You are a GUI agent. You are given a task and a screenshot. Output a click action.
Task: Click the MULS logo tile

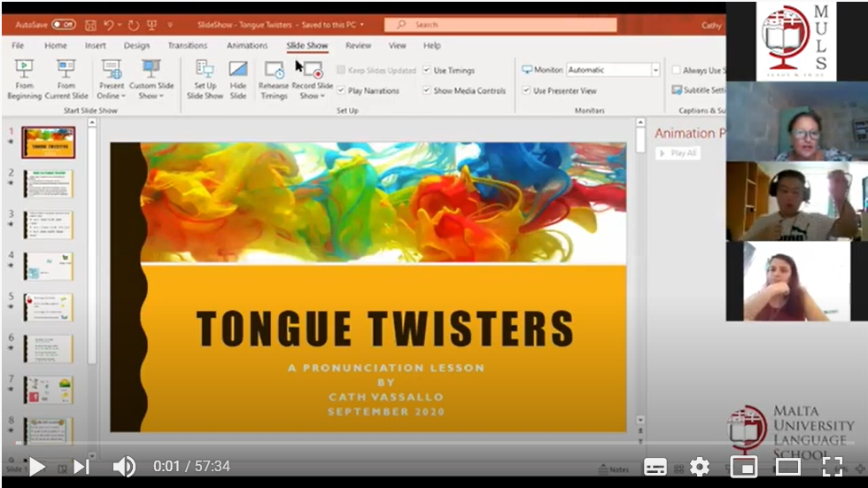tap(796, 42)
